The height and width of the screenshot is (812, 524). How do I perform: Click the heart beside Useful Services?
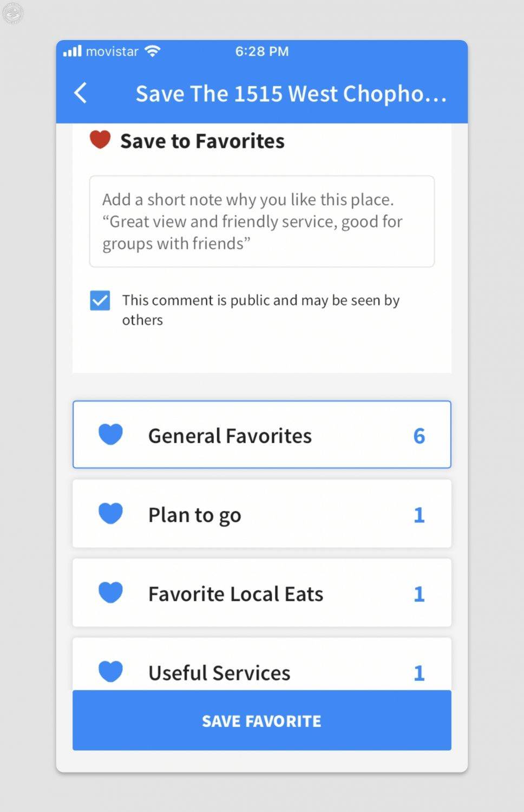(x=110, y=671)
